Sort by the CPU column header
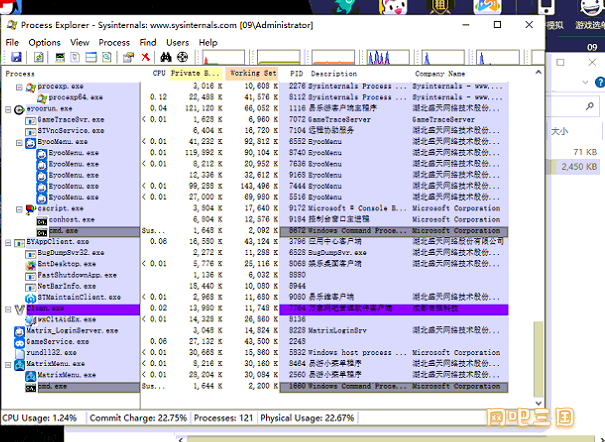The width and height of the screenshot is (605, 442). (x=155, y=74)
